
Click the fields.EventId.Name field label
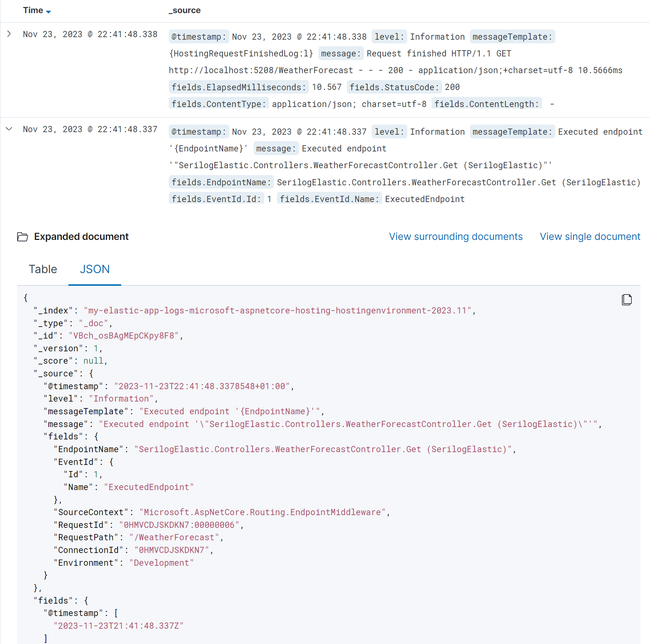pyautogui.click(x=329, y=199)
